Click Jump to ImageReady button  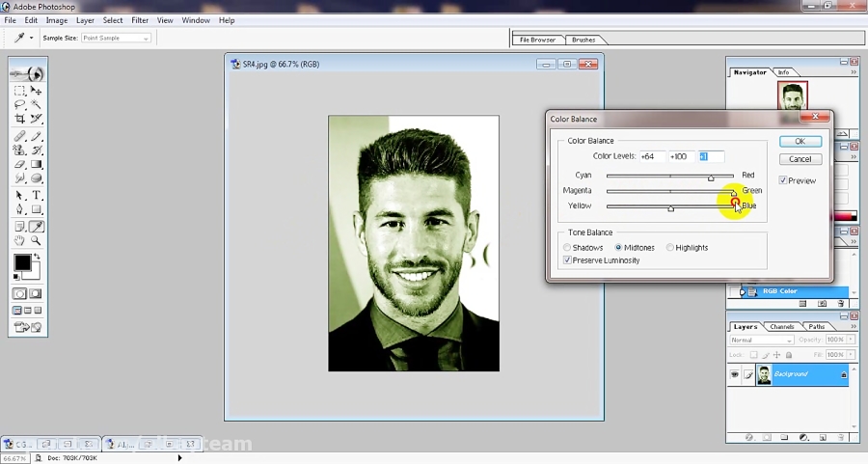tap(28, 327)
